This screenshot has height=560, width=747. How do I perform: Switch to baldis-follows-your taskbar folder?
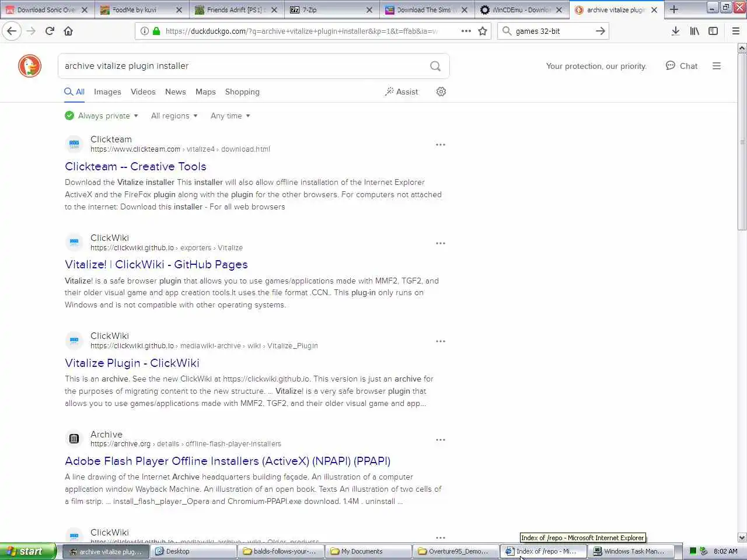(281, 551)
